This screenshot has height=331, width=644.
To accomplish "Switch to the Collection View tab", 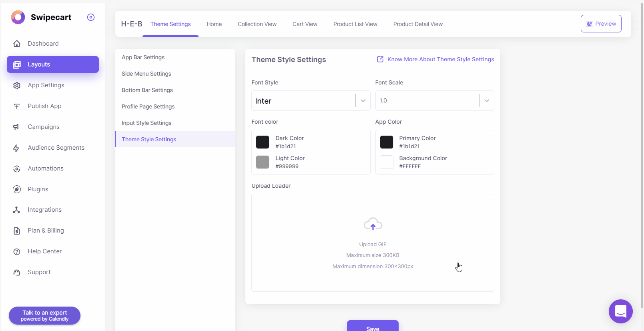I will pyautogui.click(x=257, y=24).
